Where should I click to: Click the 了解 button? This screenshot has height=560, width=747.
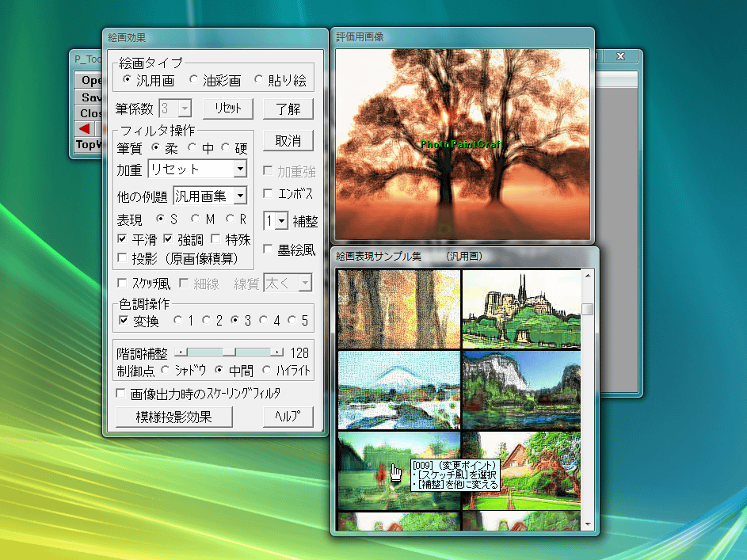tap(288, 109)
